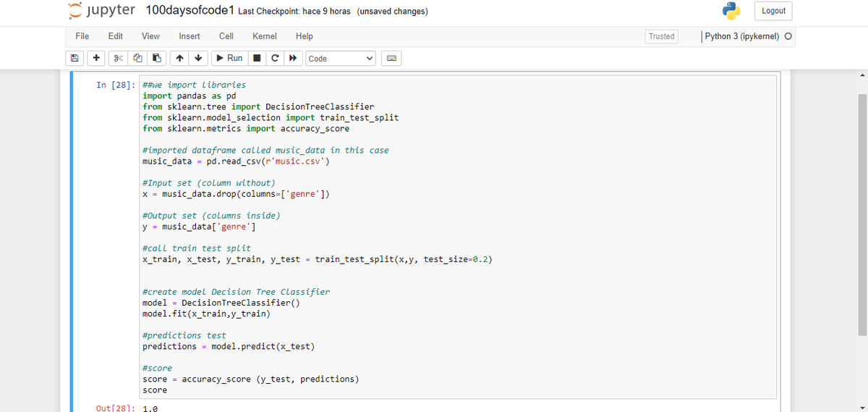This screenshot has height=412, width=868.
Task: Click the Python logo icon
Action: tap(732, 11)
